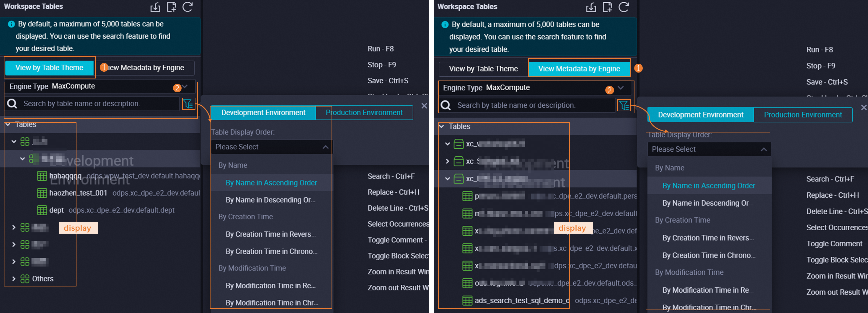Click the search magnifier icon in left panel

click(x=12, y=104)
